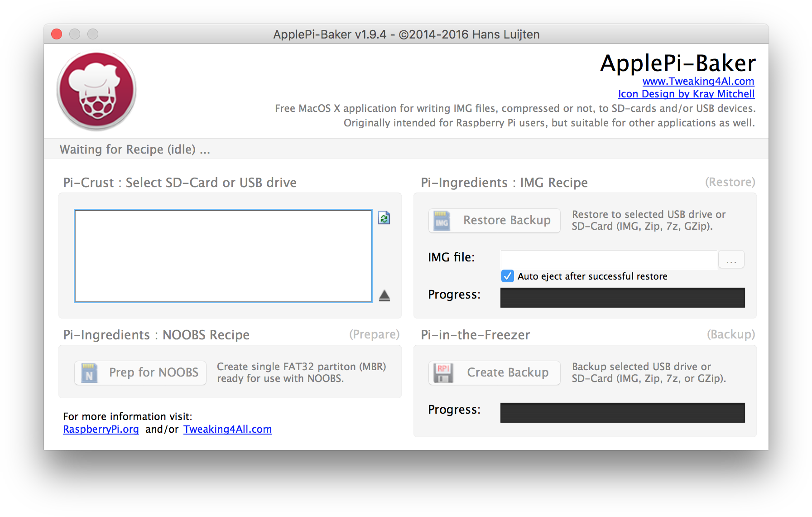
Task: Click the '(Prepare)' label
Action: 374,334
